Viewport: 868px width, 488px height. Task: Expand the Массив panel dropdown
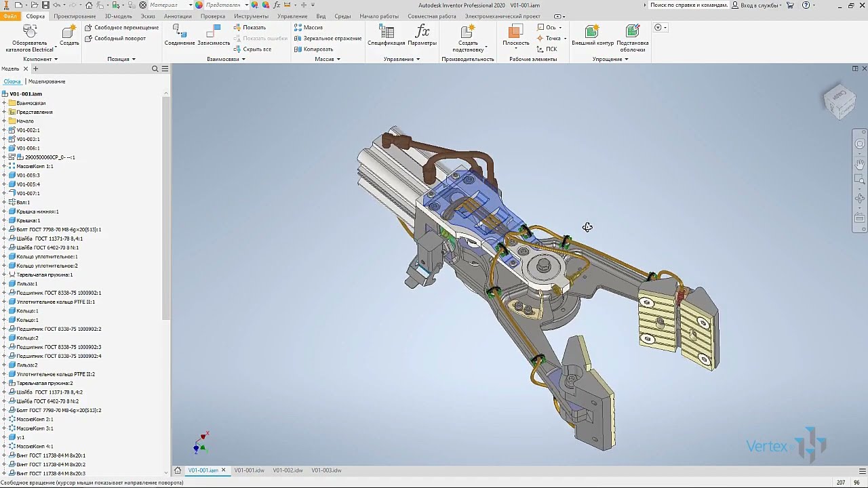(328, 59)
